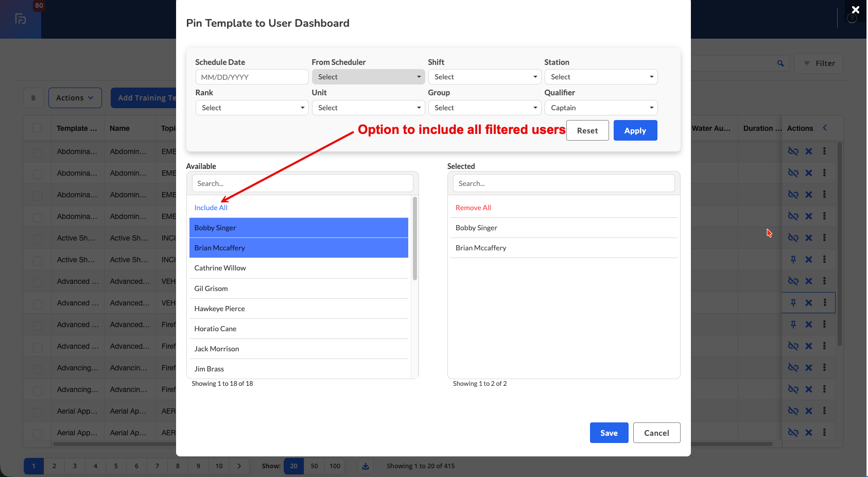Collapse Actions column using the left chevron icon
The height and width of the screenshot is (477, 868).
[x=825, y=128]
